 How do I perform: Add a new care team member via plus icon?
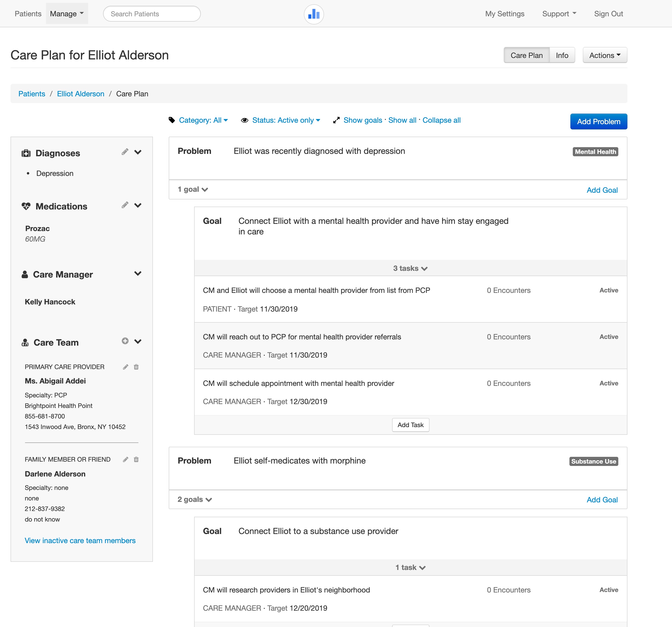tap(125, 341)
